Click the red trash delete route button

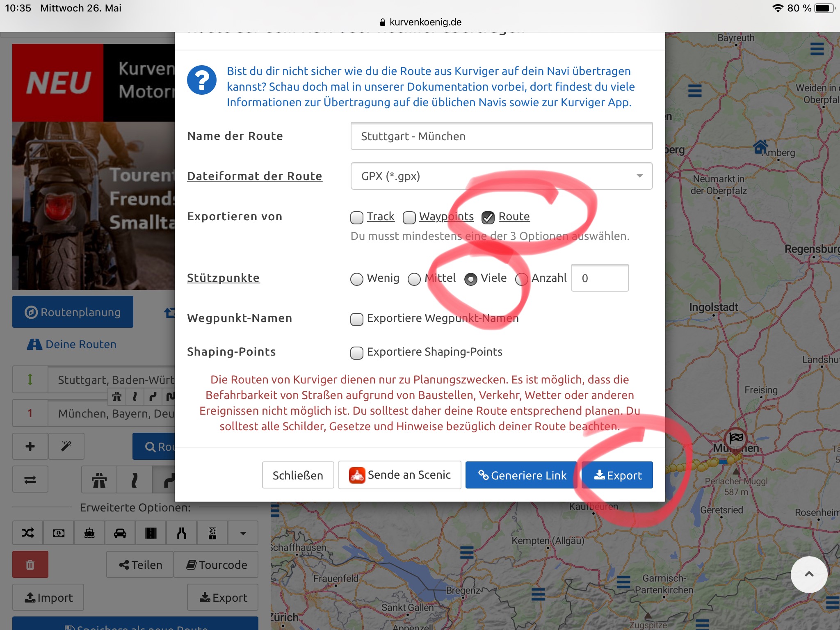30,565
